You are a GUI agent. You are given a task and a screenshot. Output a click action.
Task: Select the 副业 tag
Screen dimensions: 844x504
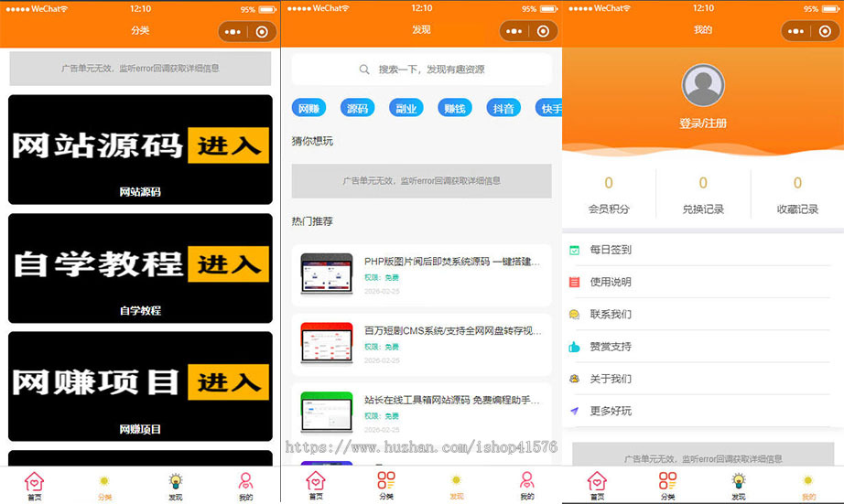coord(406,108)
